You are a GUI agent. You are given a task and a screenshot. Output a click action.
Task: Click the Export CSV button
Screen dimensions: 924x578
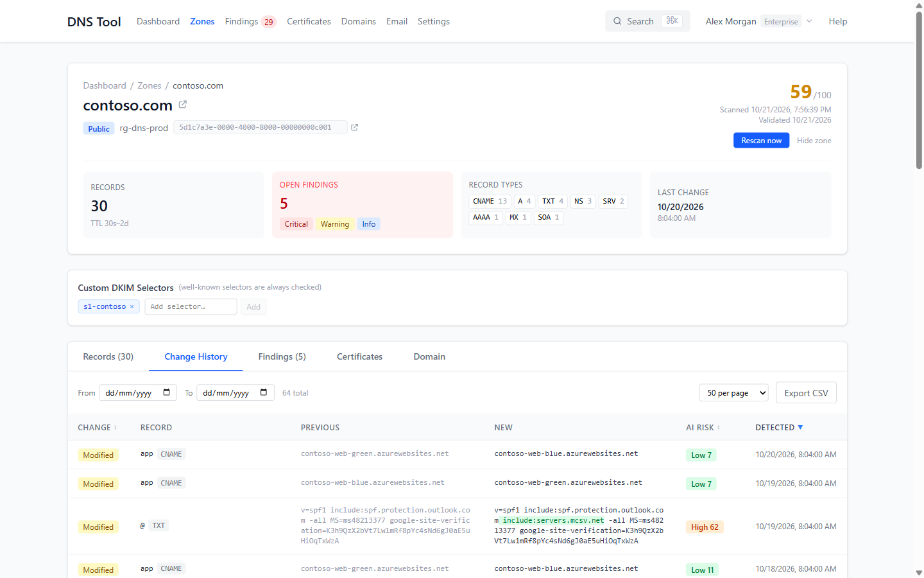point(806,393)
